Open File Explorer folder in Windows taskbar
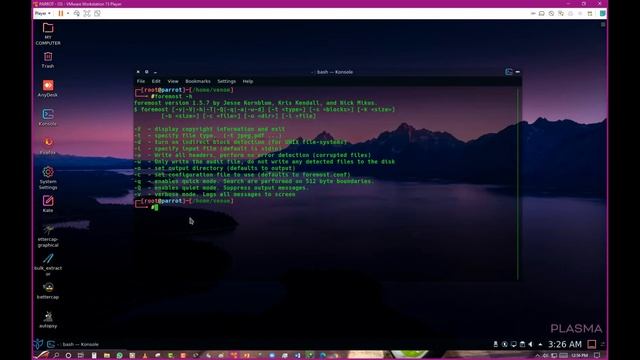The height and width of the screenshot is (360, 640). 107,356
